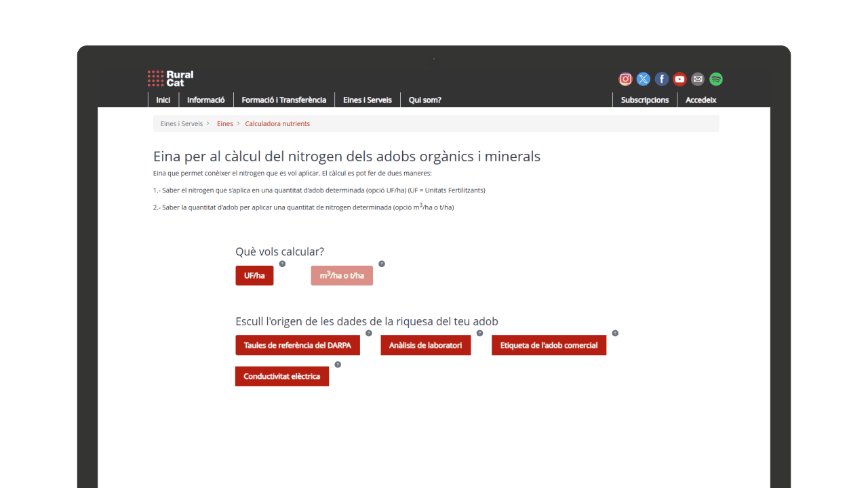Open the Formació i Transferència menu
The image size is (868, 488).
pyautogui.click(x=283, y=100)
